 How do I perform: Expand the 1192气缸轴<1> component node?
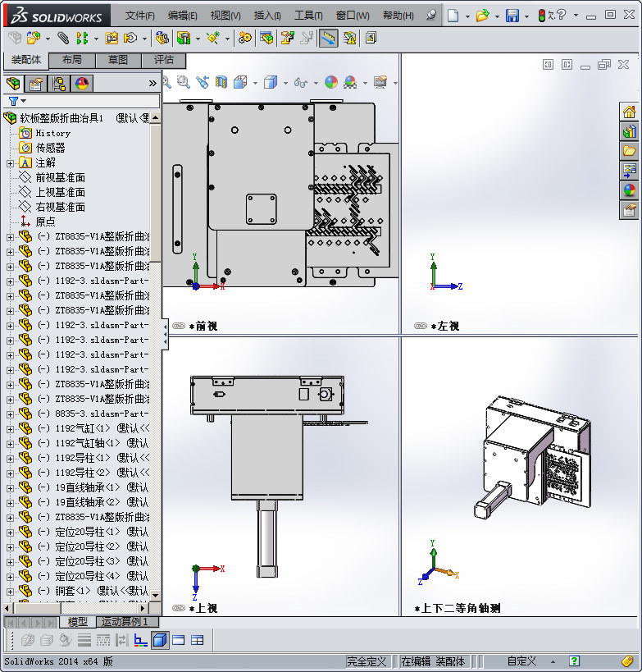(x=11, y=444)
